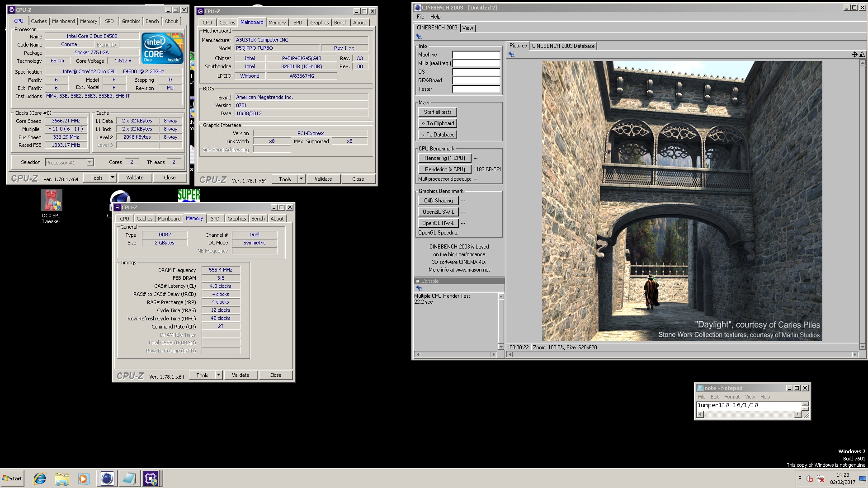Switch to CINEBENCH 2003 Database tab

click(563, 46)
